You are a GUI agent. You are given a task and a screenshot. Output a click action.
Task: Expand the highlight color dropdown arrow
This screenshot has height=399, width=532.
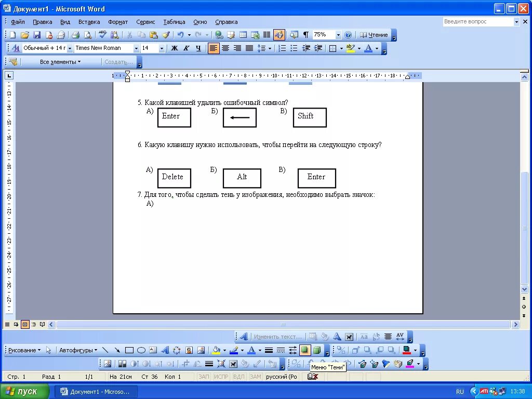[x=359, y=48]
